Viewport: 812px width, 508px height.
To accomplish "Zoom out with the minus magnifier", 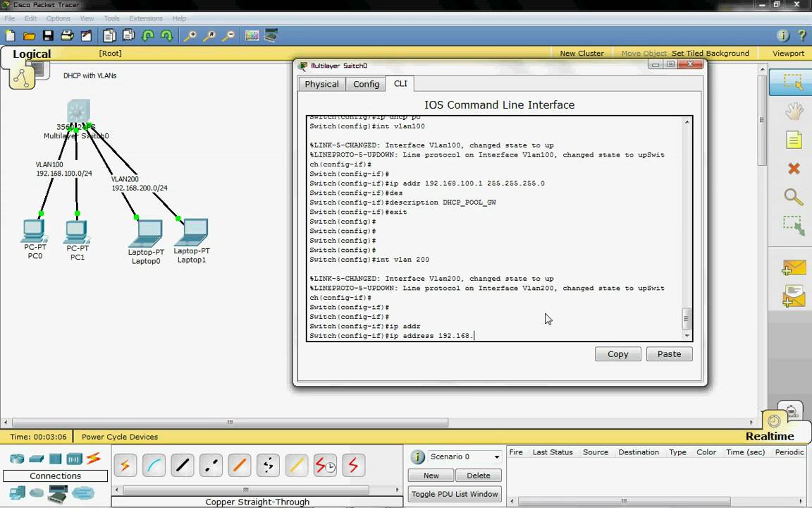I will 228,35.
